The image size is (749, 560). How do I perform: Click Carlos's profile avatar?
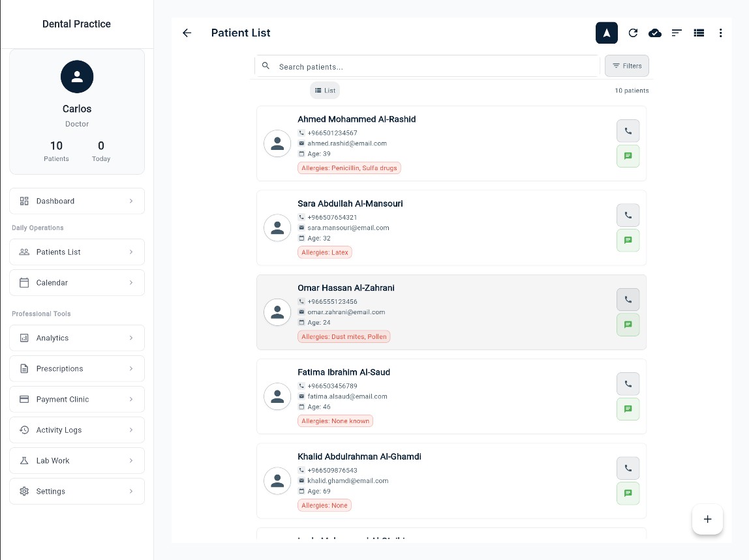(77, 76)
